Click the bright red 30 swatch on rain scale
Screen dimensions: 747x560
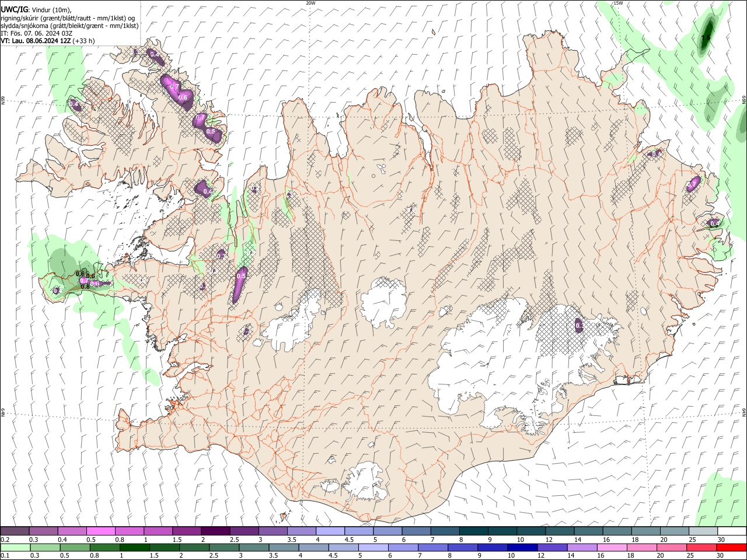pyautogui.click(x=732, y=547)
